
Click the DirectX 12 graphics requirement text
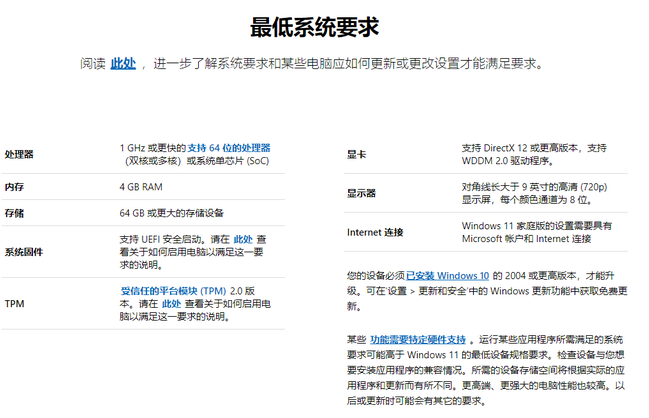pos(534,154)
